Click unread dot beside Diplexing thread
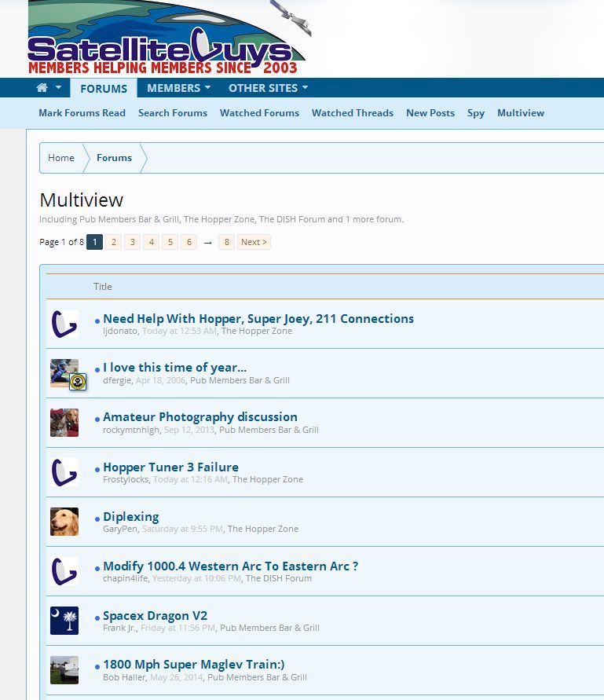The height and width of the screenshot is (700, 604). tap(97, 519)
